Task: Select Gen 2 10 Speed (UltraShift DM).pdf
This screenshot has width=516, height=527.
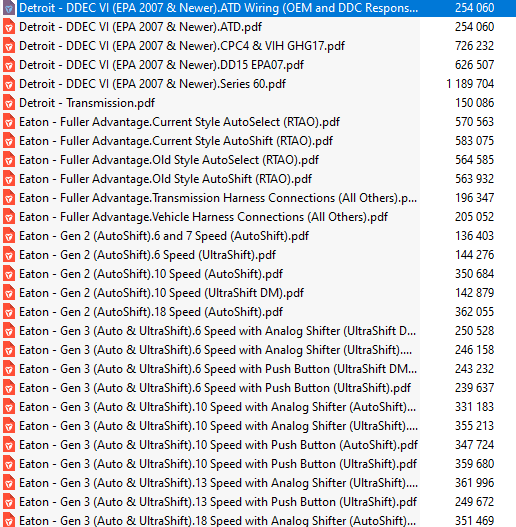Action: [x=161, y=293]
